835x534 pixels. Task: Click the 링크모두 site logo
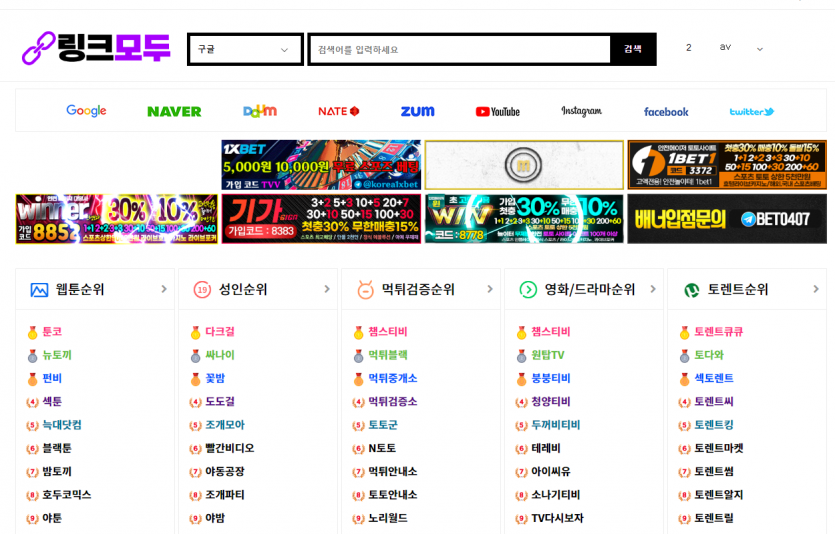pos(96,48)
